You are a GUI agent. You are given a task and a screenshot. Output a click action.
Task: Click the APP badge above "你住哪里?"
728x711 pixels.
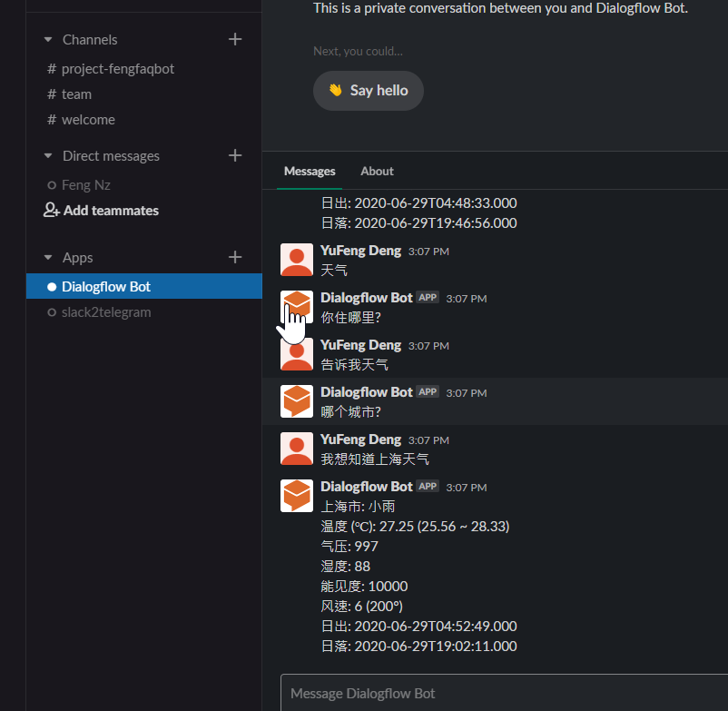coord(428,297)
